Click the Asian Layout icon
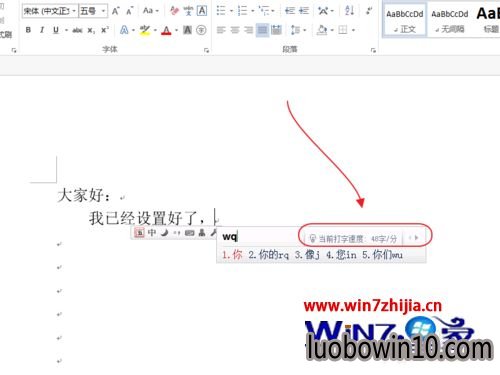This screenshot has width=500, height=375. pyautogui.click(x=323, y=11)
